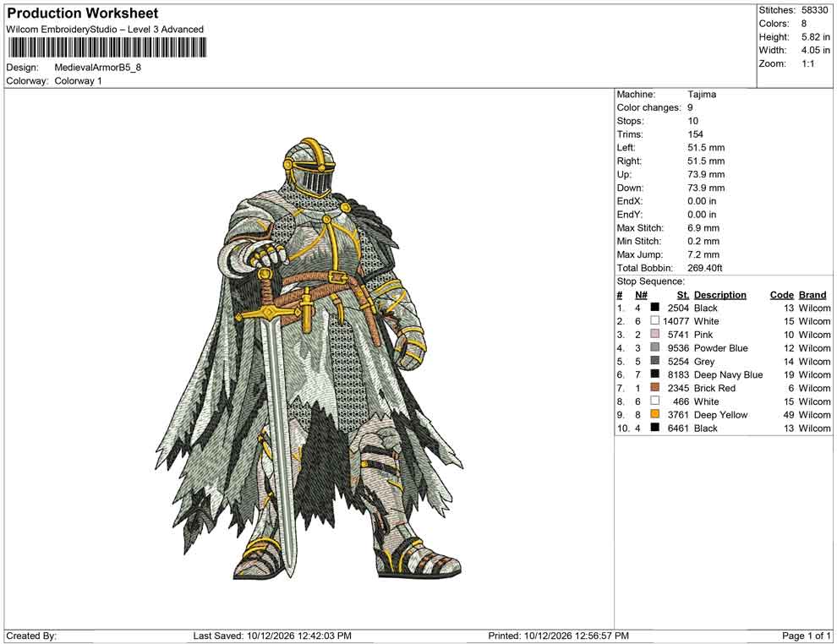The height and width of the screenshot is (644, 837).
Task: Click the 'Code' column header
Action: pyautogui.click(x=782, y=295)
